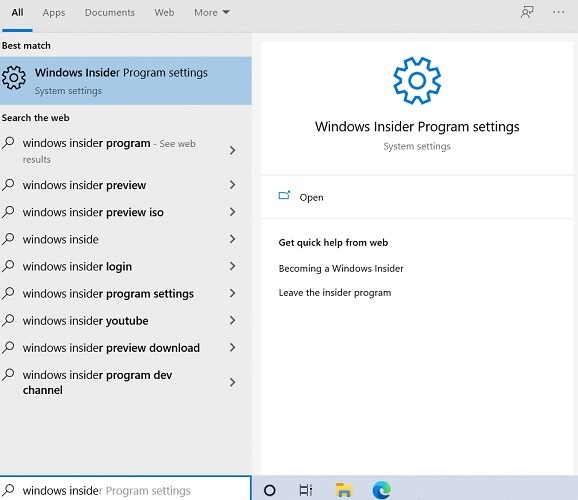
Task: Switch to the Documents tab
Action: tap(110, 13)
